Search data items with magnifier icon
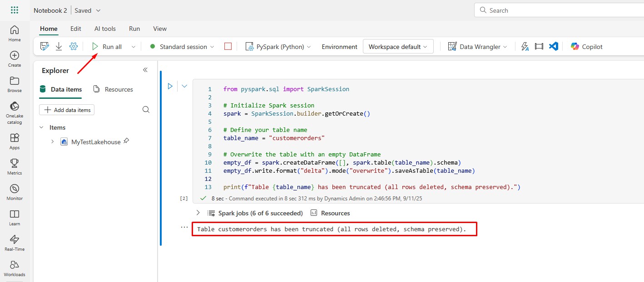Screen dimensions: 644x282 click(x=146, y=110)
